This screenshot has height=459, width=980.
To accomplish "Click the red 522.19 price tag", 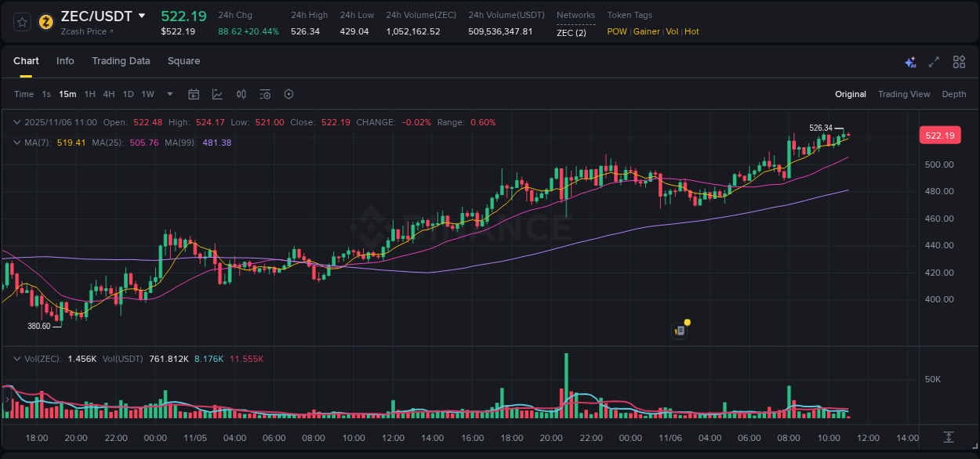I will [939, 135].
